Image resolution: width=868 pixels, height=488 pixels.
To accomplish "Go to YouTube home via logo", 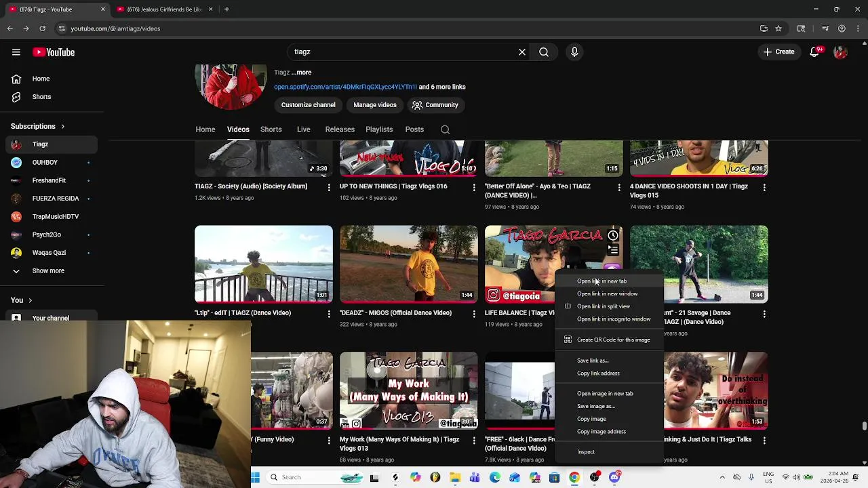I will [x=54, y=52].
